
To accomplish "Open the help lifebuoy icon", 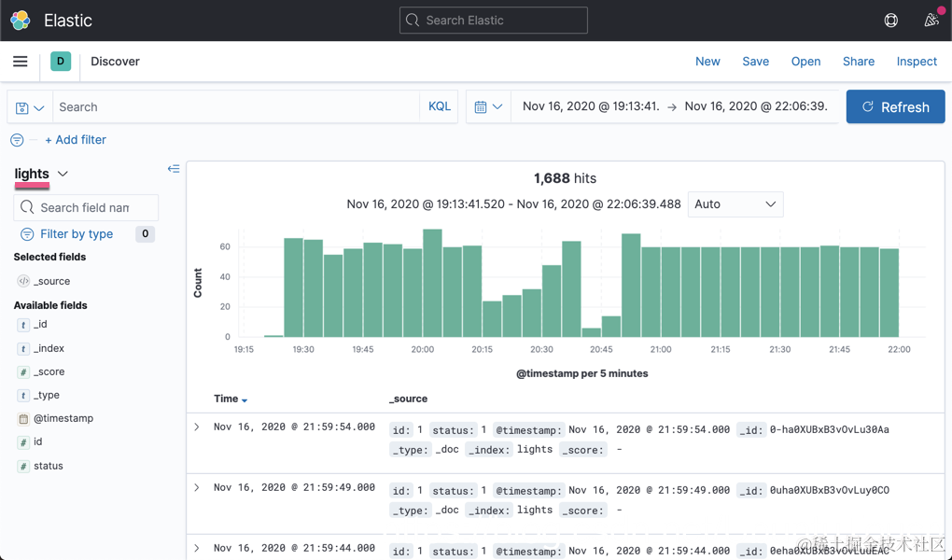I will (890, 20).
